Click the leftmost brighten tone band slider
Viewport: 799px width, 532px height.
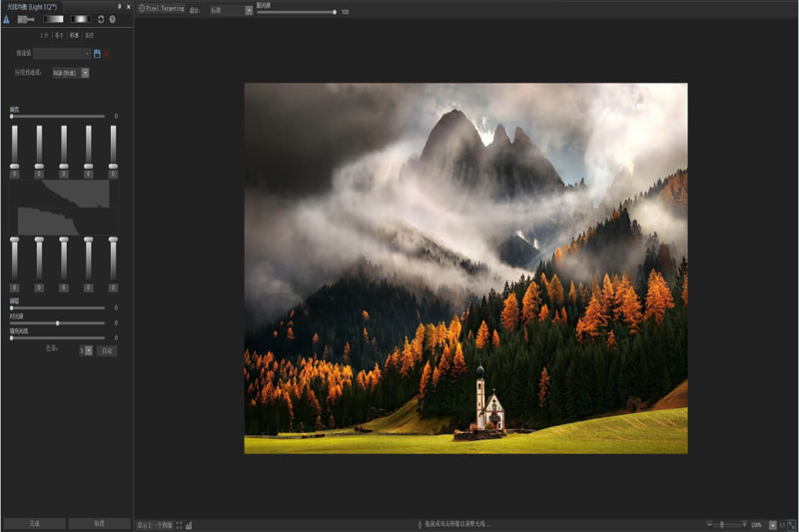(14, 147)
